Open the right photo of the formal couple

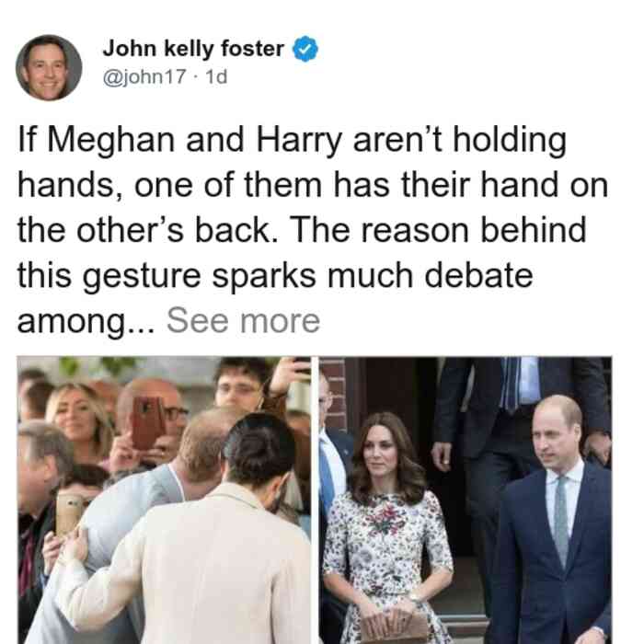[466, 500]
